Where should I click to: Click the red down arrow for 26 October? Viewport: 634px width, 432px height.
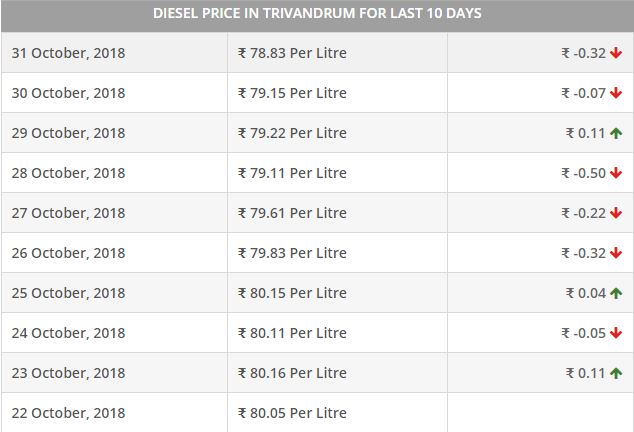pyautogui.click(x=616, y=253)
